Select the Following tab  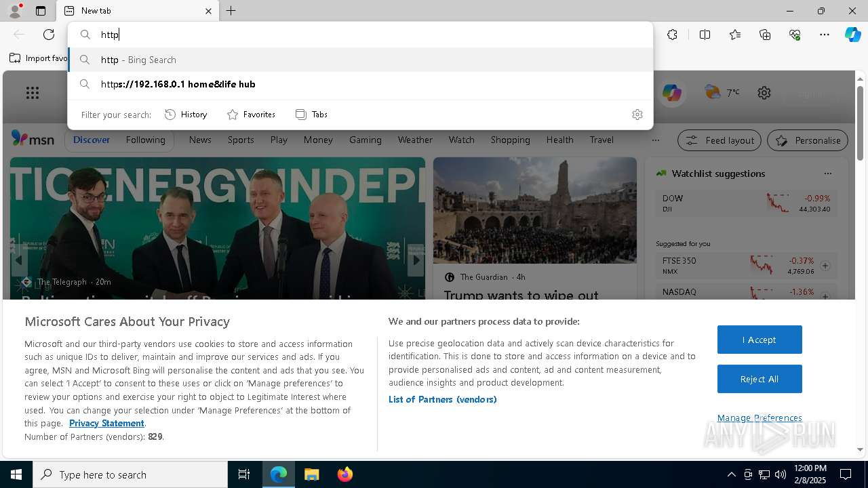click(x=145, y=140)
